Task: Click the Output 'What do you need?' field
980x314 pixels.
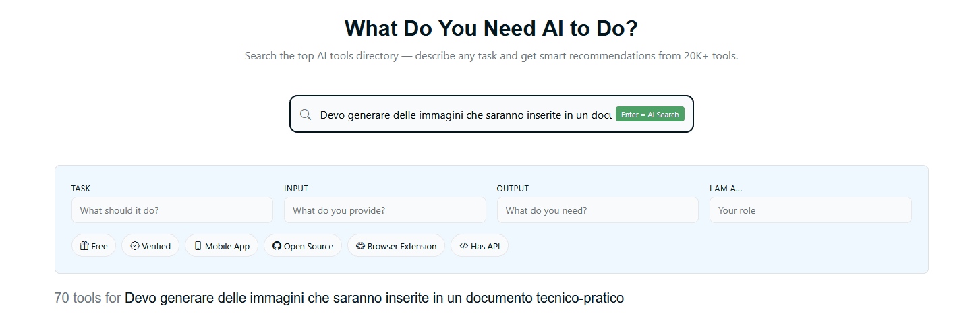Action: click(x=598, y=210)
